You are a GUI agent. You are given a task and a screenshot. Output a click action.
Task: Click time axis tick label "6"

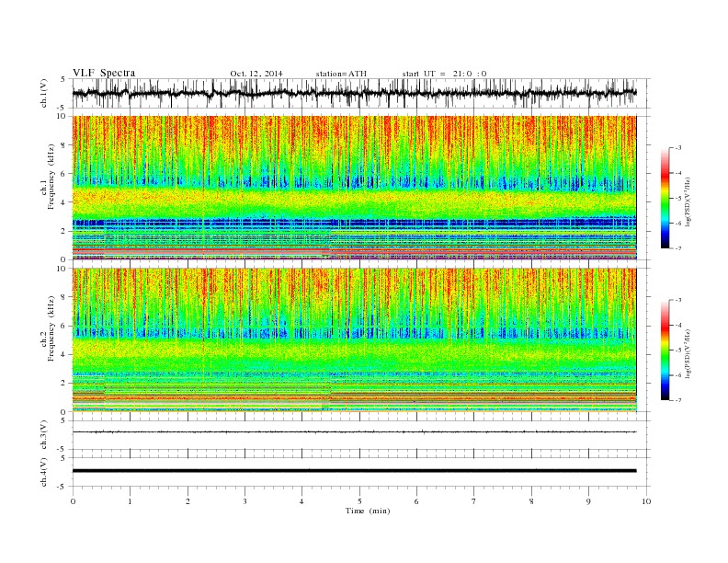[416, 501]
